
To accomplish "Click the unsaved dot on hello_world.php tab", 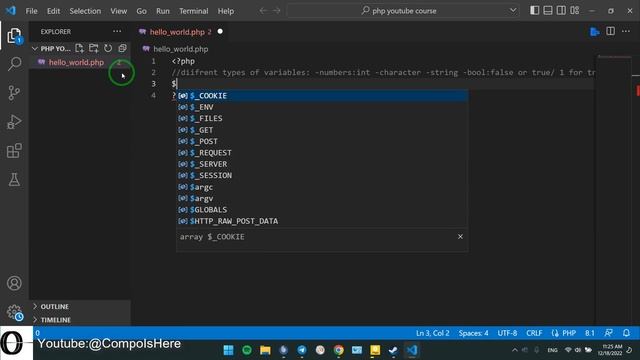I will 220,31.
